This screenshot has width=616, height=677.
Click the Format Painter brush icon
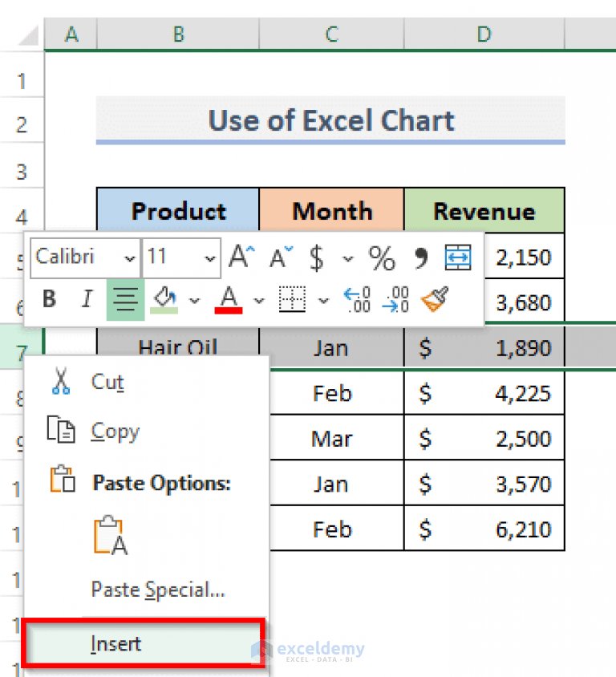[x=433, y=298]
